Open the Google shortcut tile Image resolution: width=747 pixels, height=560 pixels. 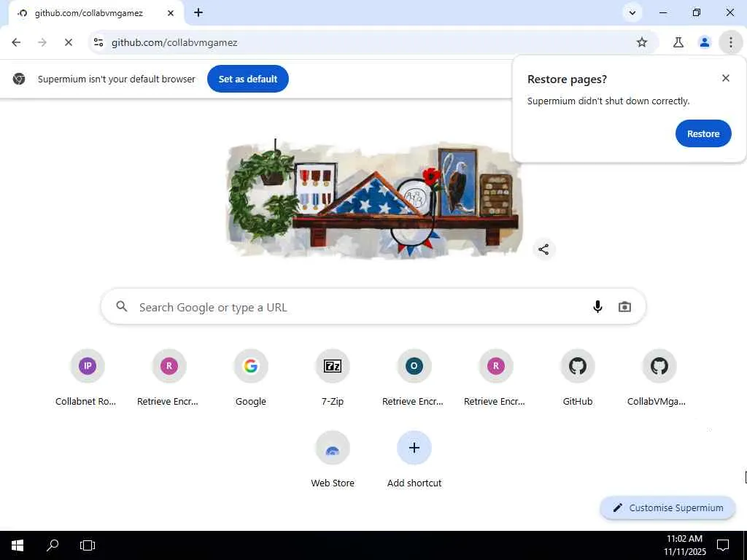tap(251, 378)
